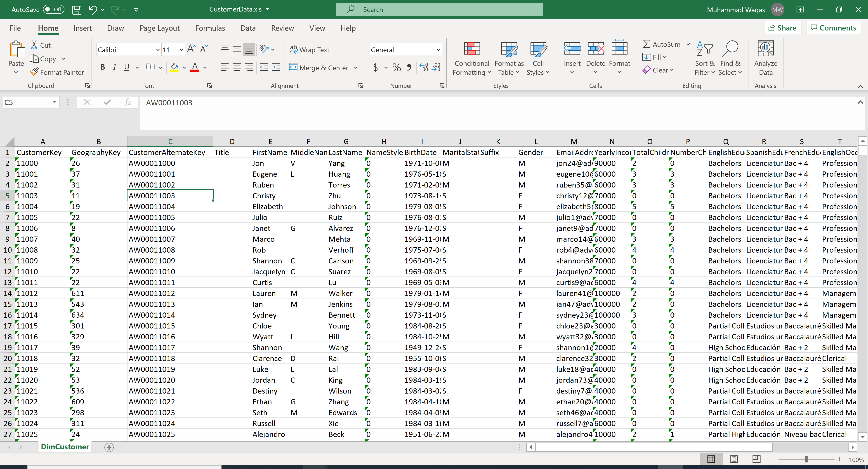Open the Comments pane button

(x=833, y=28)
